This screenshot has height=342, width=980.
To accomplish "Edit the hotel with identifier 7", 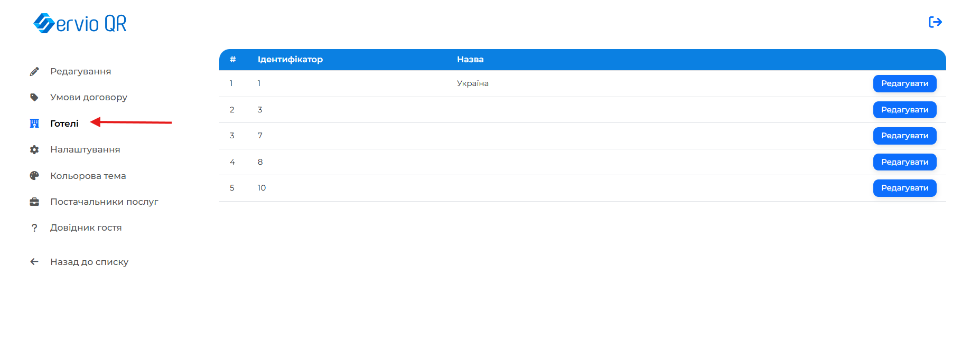I will tap(904, 136).
